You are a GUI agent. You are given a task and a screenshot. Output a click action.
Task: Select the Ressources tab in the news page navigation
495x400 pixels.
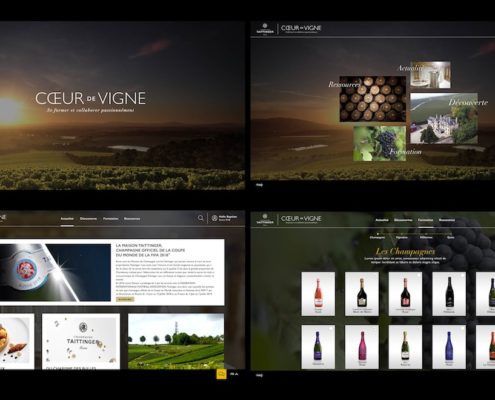[x=132, y=219]
